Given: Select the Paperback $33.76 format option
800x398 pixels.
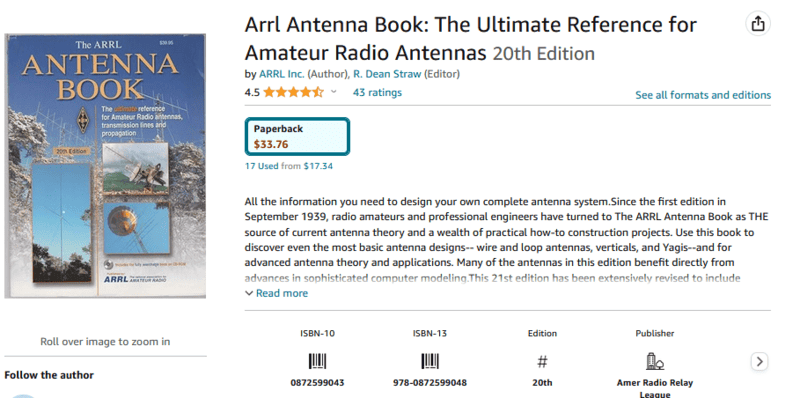Looking at the screenshot, I should 297,136.
